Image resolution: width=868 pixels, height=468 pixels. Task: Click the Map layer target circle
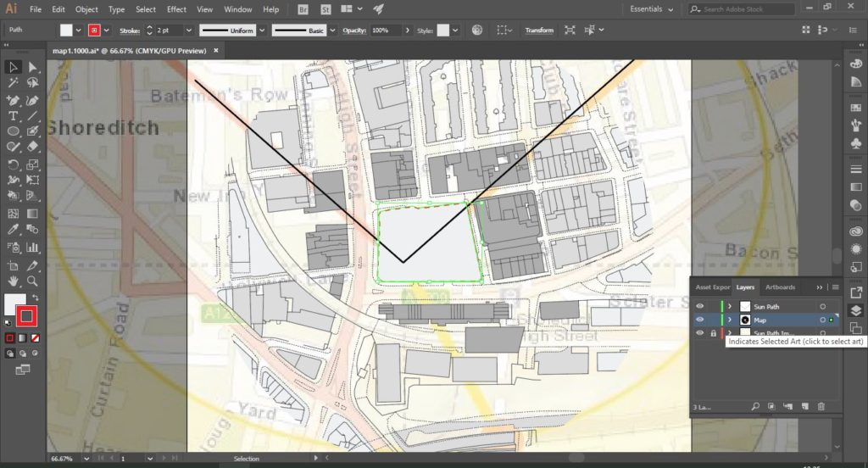coord(822,320)
